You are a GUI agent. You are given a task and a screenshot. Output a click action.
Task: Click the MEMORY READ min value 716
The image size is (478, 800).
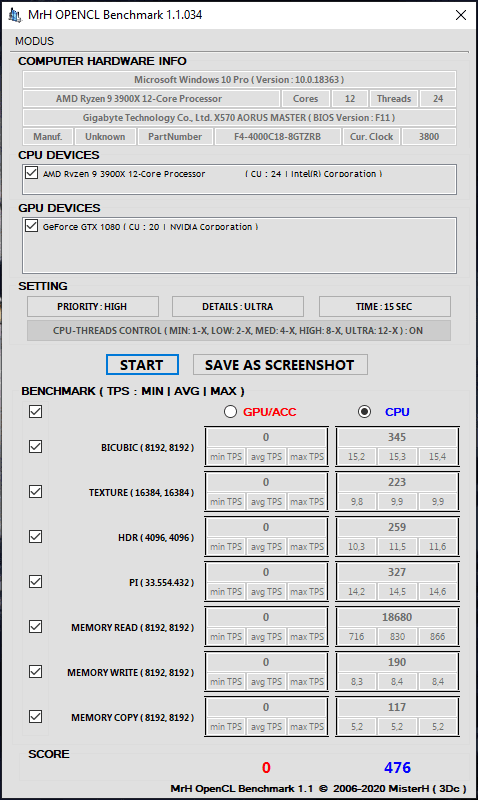357,637
